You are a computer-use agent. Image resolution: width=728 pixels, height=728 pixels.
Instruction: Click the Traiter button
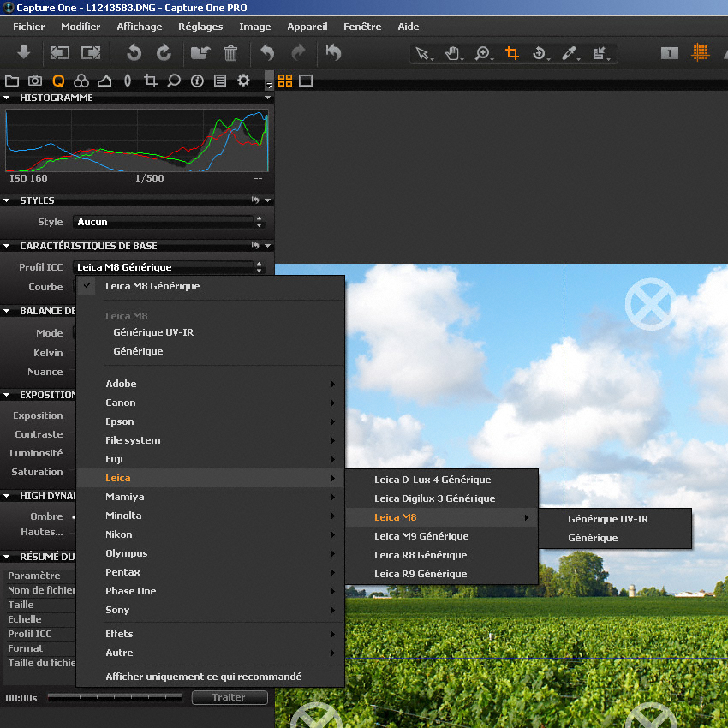click(230, 697)
